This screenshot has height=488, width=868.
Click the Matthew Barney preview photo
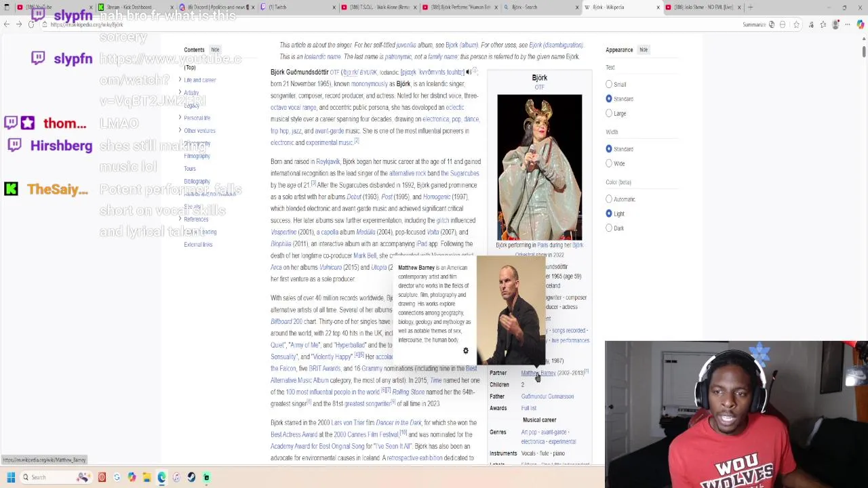pos(511,311)
